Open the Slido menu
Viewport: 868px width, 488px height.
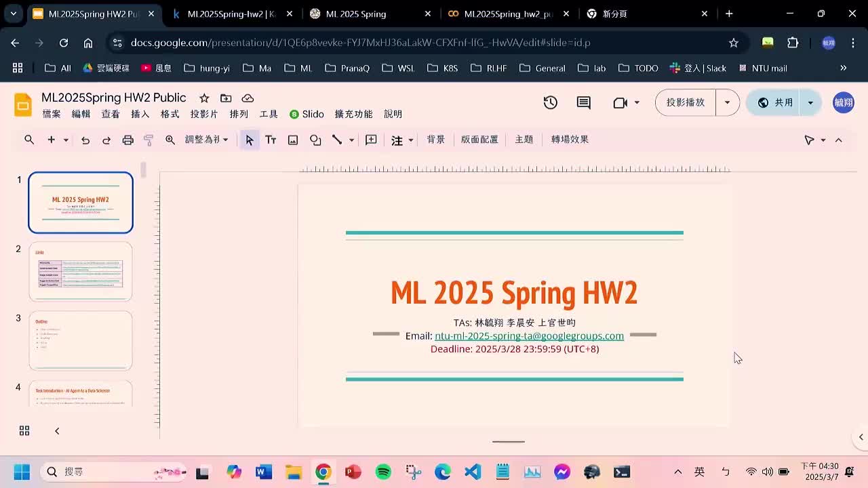coord(307,114)
